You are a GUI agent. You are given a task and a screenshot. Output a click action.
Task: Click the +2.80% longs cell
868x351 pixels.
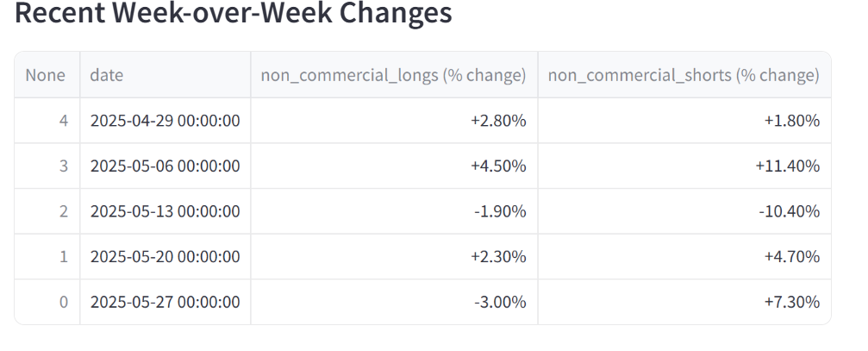[394, 121]
